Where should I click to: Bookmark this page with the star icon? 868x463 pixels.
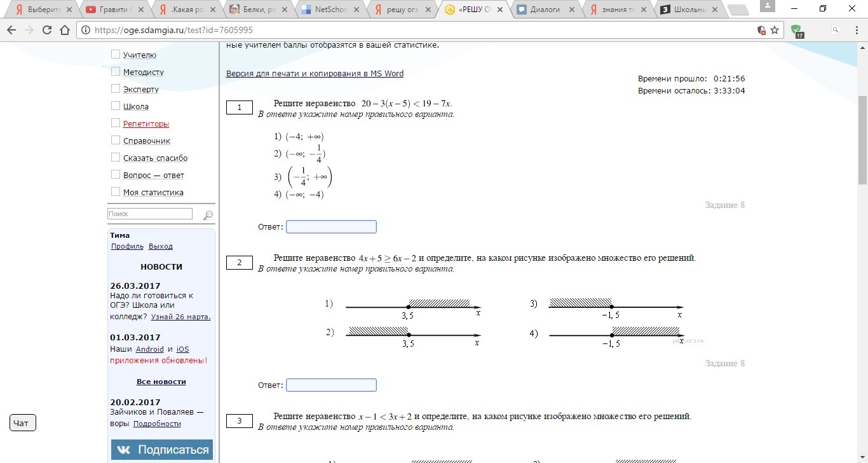click(775, 30)
